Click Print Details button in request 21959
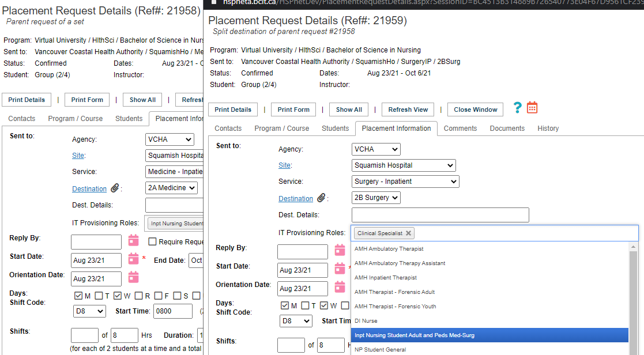644x355 pixels. pos(233,109)
